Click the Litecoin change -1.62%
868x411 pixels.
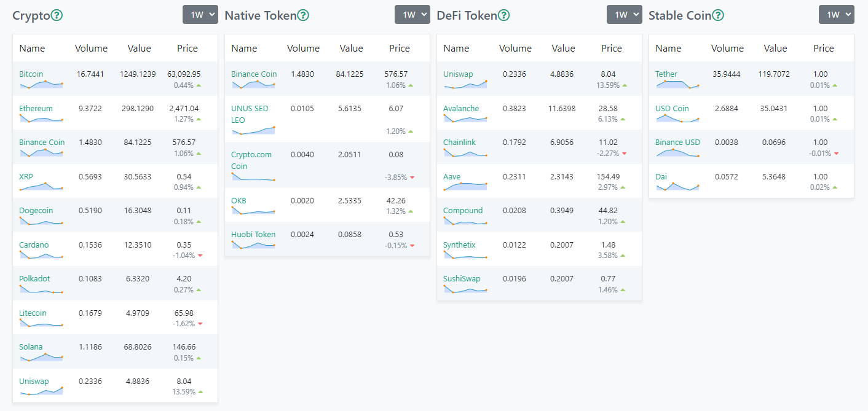184,323
